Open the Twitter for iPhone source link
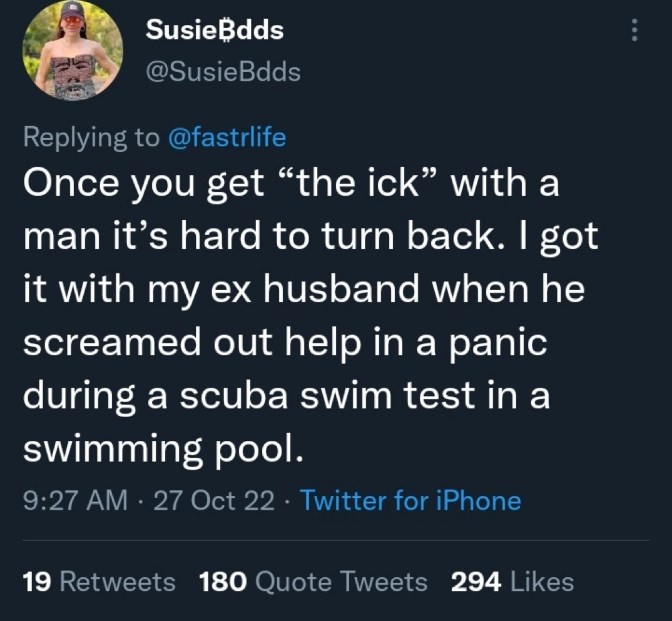The image size is (672, 621). point(410,500)
